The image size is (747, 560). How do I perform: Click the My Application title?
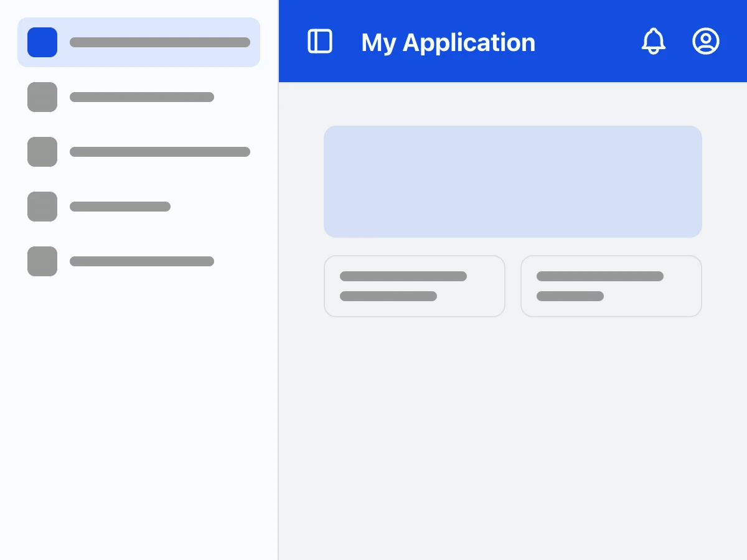pos(448,42)
